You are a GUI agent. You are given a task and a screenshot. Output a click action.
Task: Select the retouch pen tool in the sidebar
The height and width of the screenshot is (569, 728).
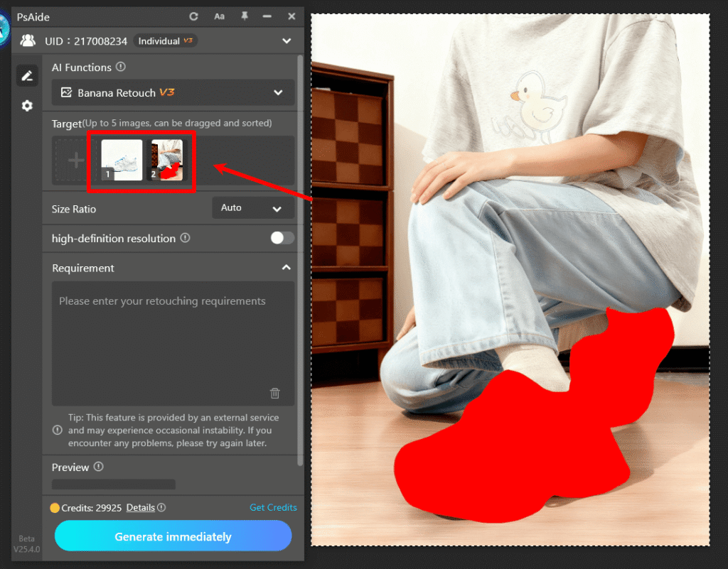26,75
